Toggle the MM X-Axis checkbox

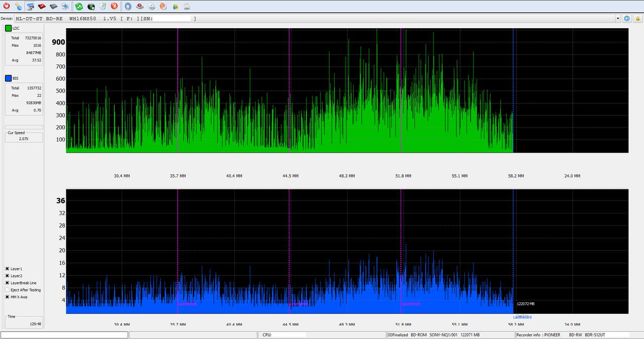[x=8, y=297]
